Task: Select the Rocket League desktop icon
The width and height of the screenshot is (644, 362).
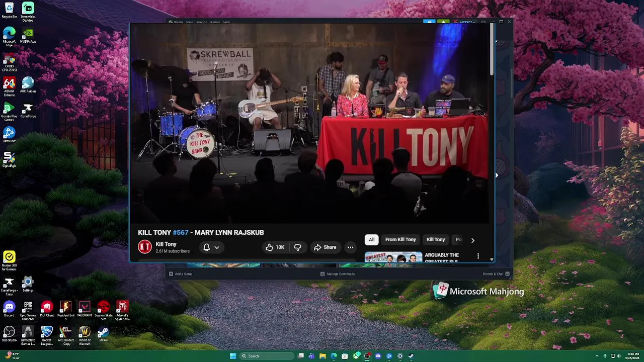Action: [47, 335]
